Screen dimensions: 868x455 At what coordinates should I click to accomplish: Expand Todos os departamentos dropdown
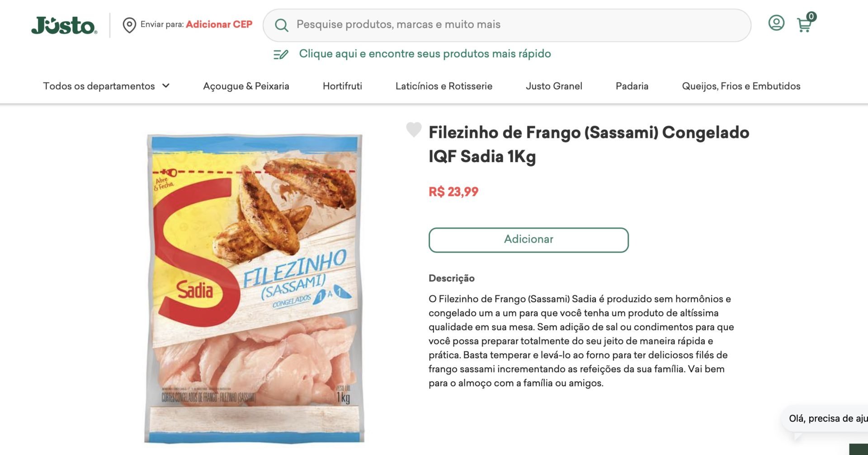pyautogui.click(x=106, y=86)
